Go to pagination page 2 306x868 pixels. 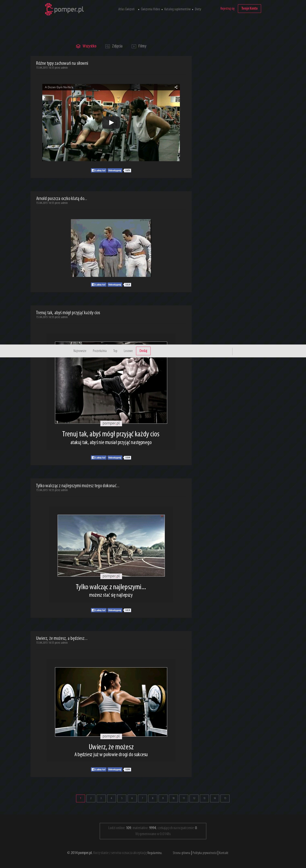tap(91, 798)
